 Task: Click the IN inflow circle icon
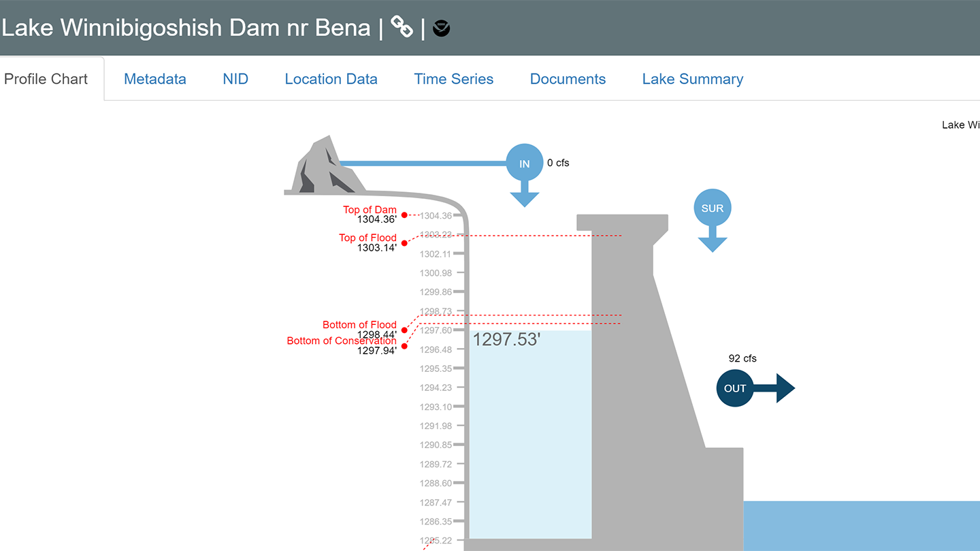click(524, 163)
